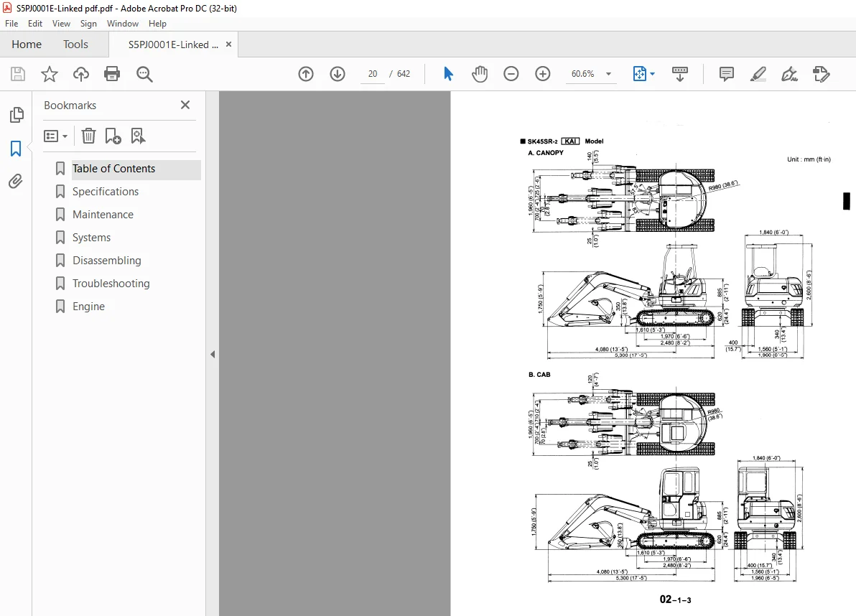Screen dimensions: 856x616
Task: Open Page Thumbnails panel icon
Action: (x=17, y=115)
